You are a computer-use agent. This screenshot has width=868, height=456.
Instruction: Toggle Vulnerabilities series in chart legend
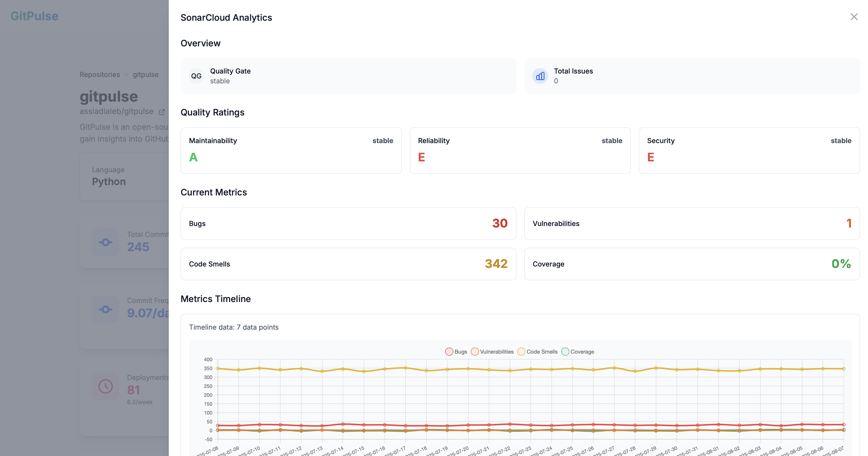coord(492,352)
